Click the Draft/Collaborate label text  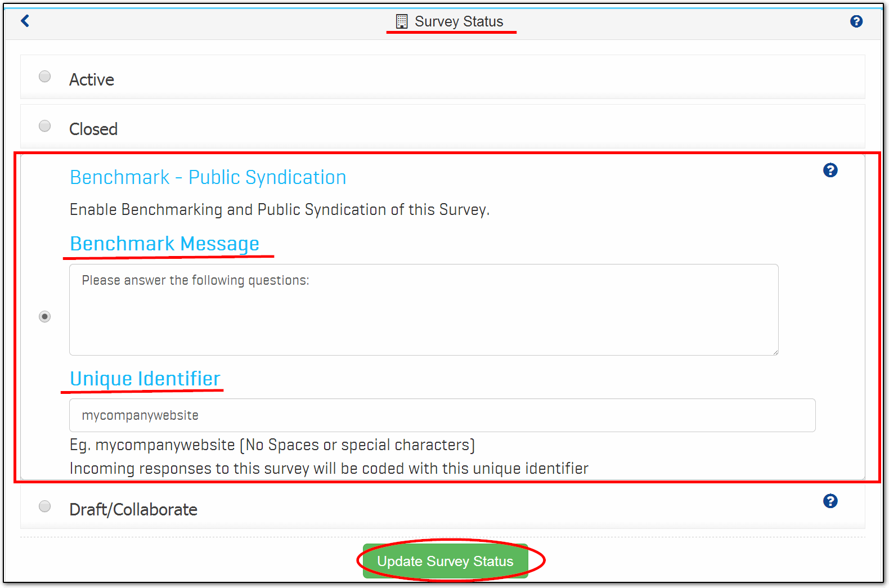133,510
